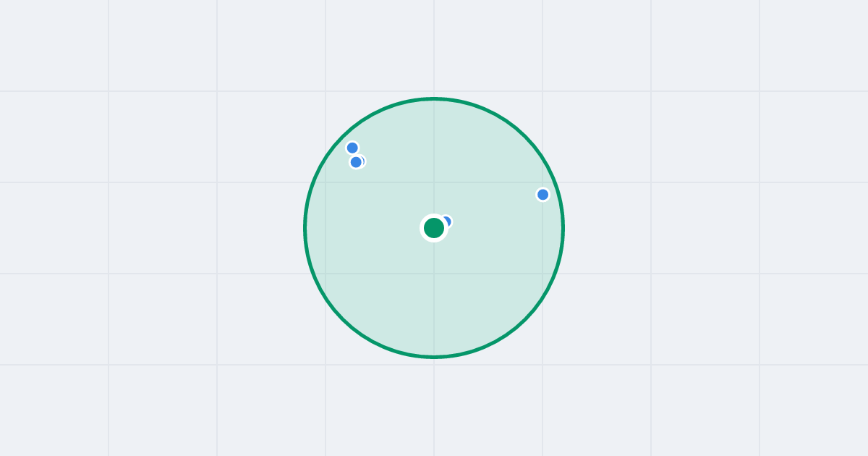Select the topmost blue dot in the left cluster
The image size is (868, 456).
pyautogui.click(x=352, y=148)
